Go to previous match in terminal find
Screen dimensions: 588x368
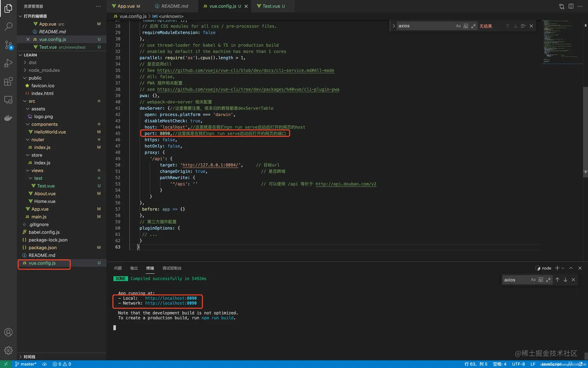click(557, 280)
